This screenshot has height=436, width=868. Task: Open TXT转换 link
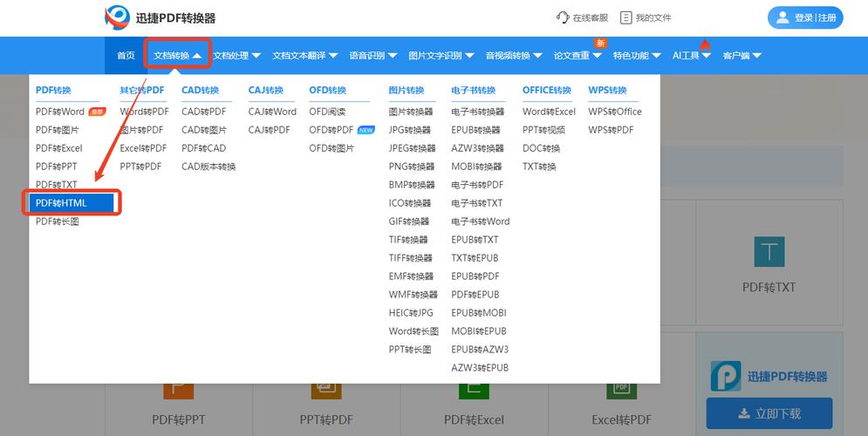click(539, 166)
